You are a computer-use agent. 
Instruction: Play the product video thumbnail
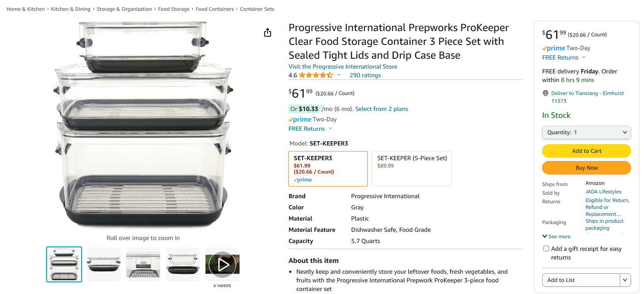tap(222, 264)
